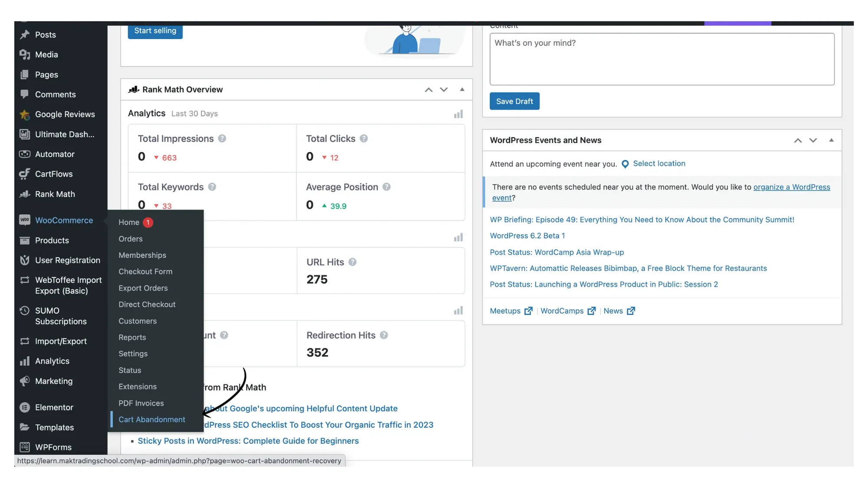Click the external link icon next to Meetups
Image resolution: width=868 pixels, height=488 pixels.
529,311
